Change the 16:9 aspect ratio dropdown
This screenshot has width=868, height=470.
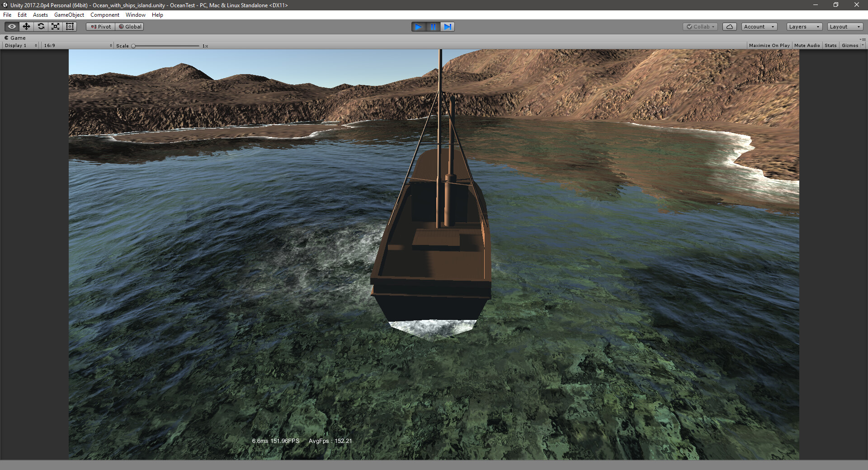77,45
